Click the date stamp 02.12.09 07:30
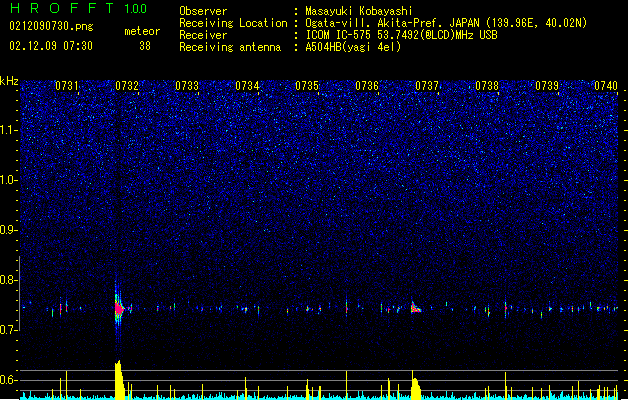Screen dimensions: 629x400 pyautogui.click(x=51, y=46)
